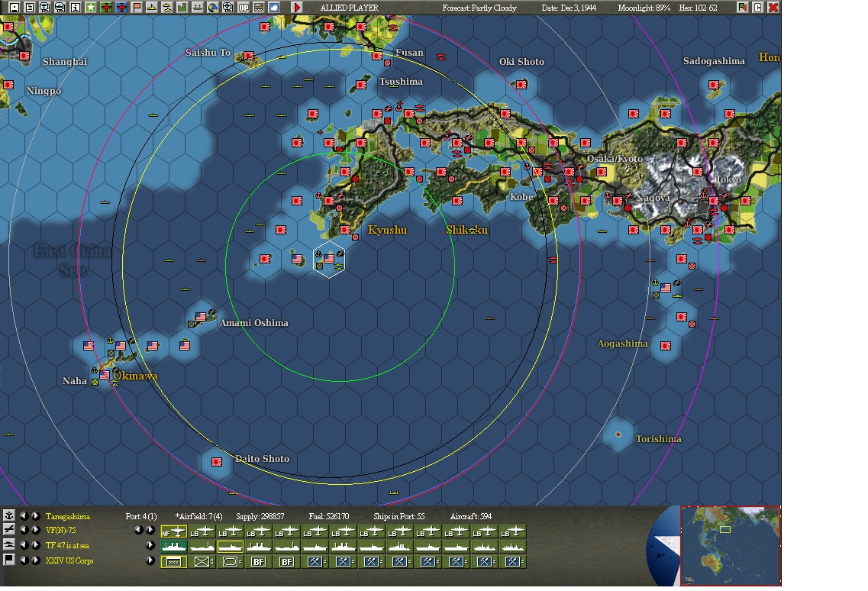Click the anchor icon beside Tanegashima
This screenshot has height=591, width=868.
[x=9, y=515]
